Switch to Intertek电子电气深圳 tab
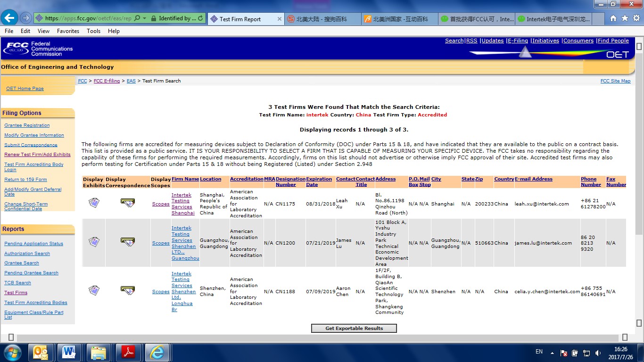The image size is (644, 362). [553, 19]
